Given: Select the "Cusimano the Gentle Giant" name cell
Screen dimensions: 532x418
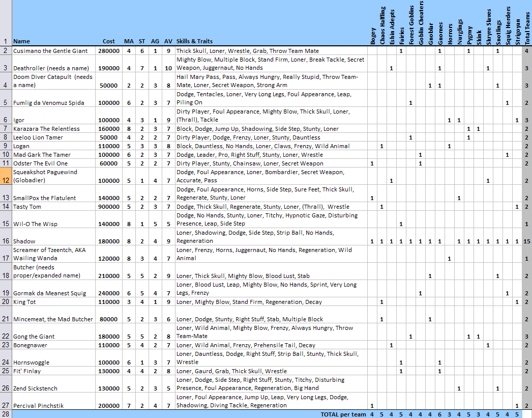Looking at the screenshot, I should [x=53, y=50].
